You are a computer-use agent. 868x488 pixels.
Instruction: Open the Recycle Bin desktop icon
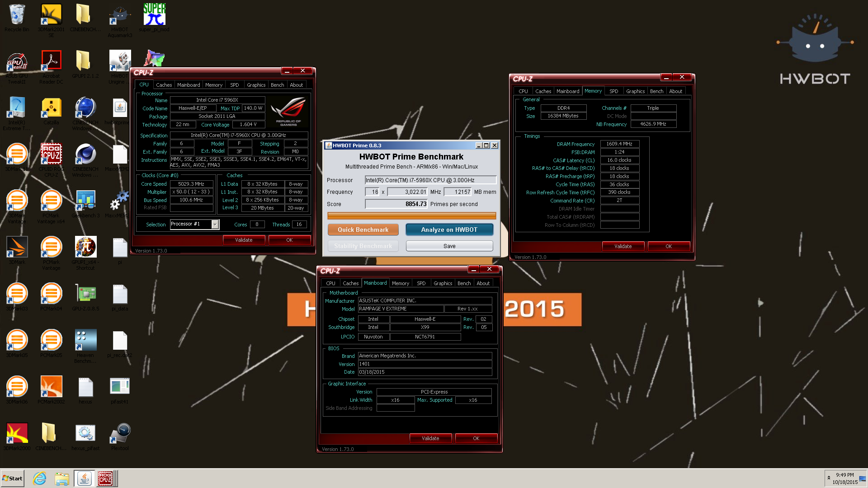(17, 18)
